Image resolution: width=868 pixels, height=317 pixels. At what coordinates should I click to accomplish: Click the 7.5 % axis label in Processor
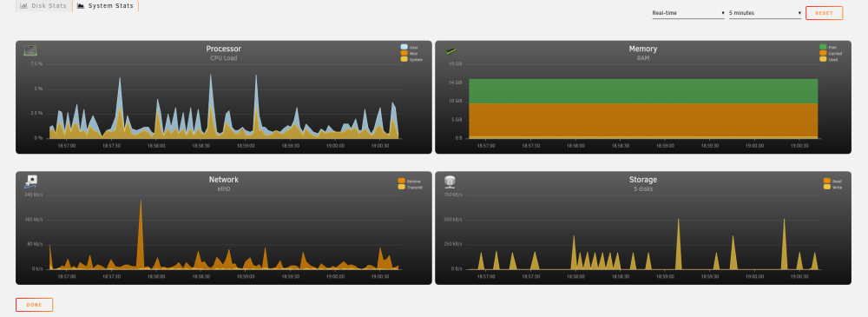click(36, 64)
